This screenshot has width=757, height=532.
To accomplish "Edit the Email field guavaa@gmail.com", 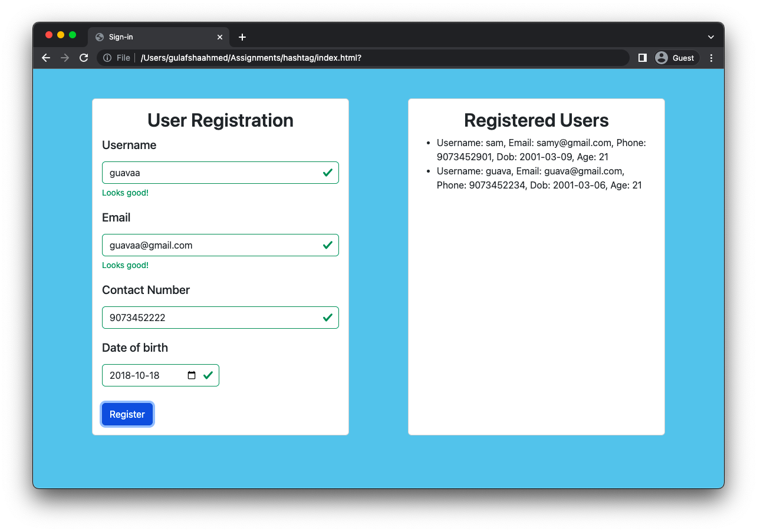I will 220,245.
